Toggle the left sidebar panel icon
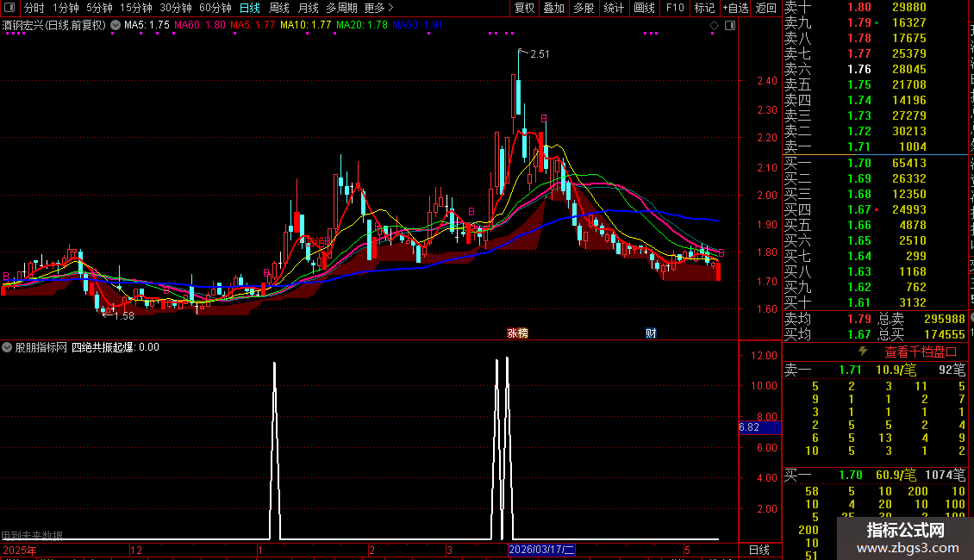This screenshot has height=560, width=974. [9, 8]
